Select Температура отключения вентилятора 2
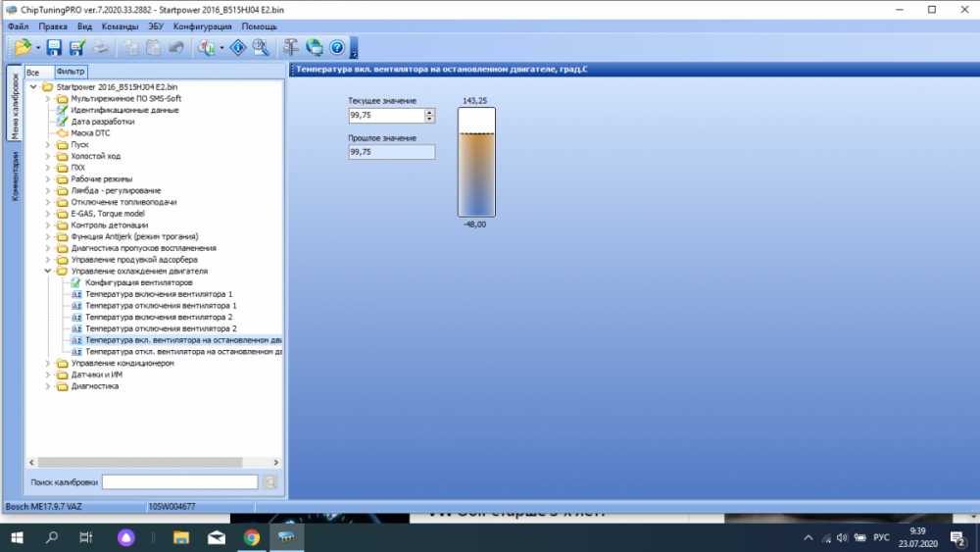 (x=161, y=328)
